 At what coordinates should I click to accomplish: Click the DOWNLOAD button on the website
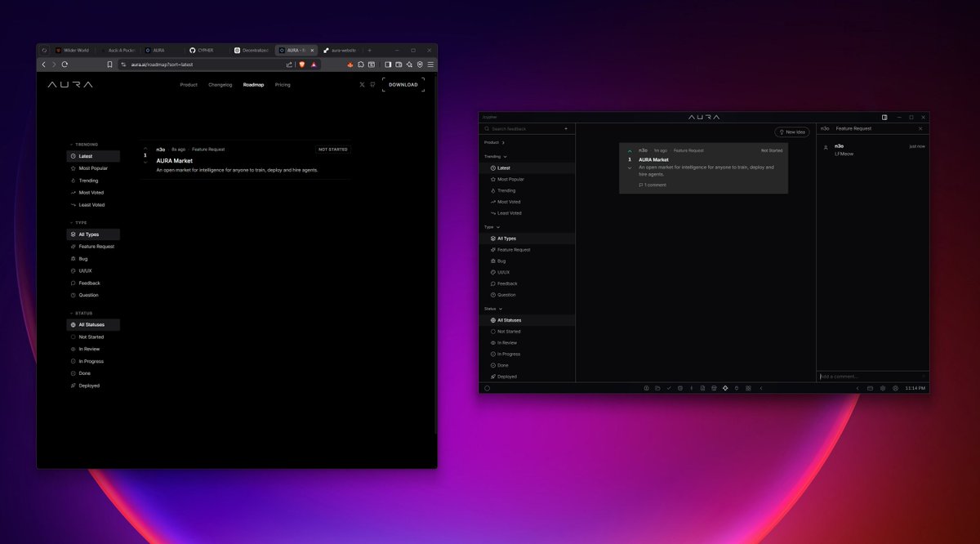[403, 85]
